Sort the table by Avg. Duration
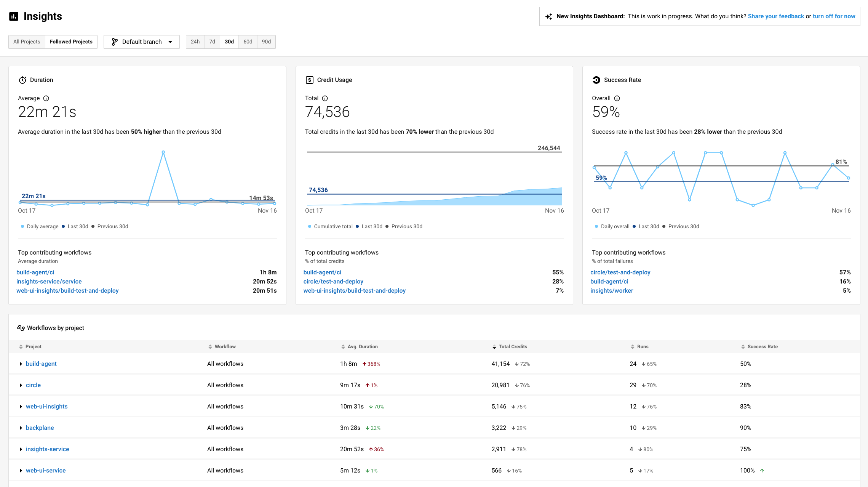 pyautogui.click(x=360, y=347)
